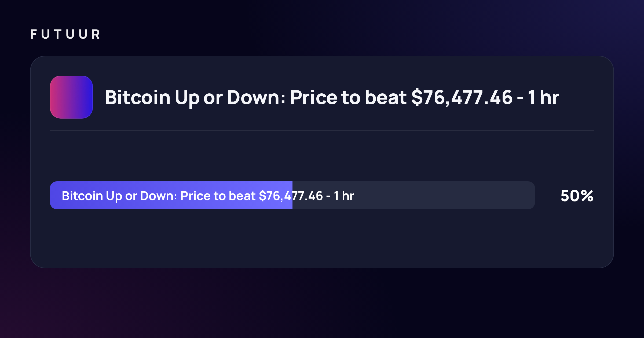
Task: Click where the purple fill ends on the bar
Action: pyautogui.click(x=292, y=195)
